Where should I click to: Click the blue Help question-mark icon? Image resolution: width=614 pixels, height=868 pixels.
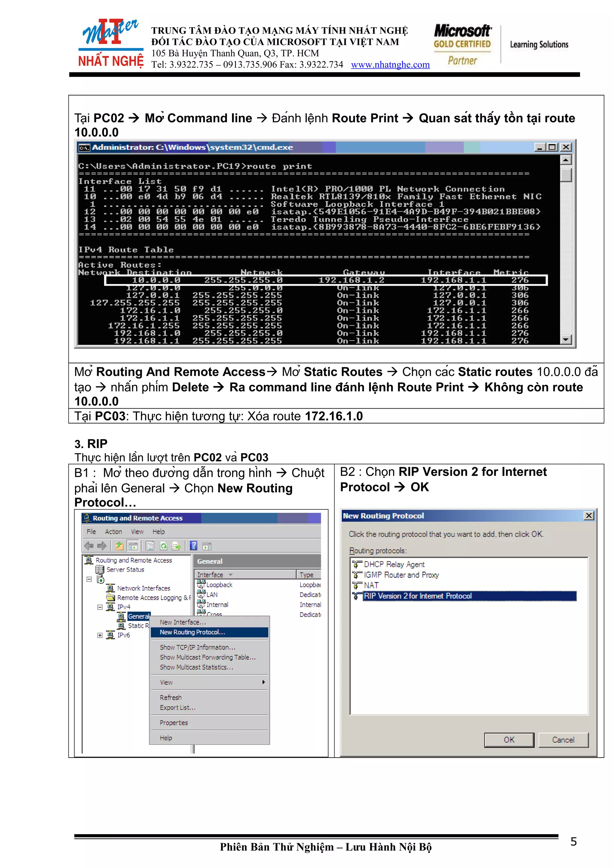pyautogui.click(x=194, y=545)
